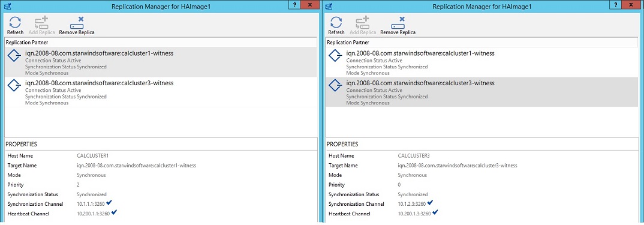644x225 pixels.
Task: Click Heartbeat Channel value 10.200.1.1:3260
Action: 93,214
